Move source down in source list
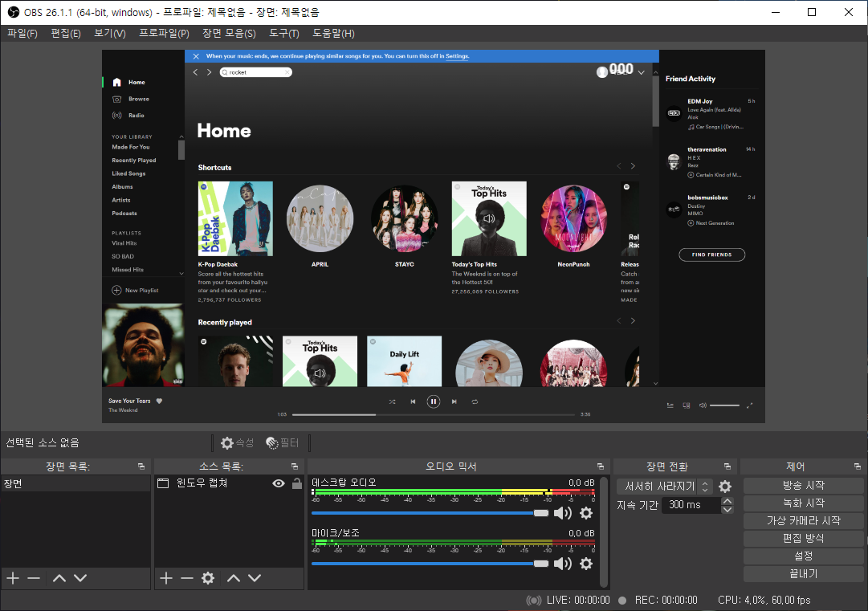The height and width of the screenshot is (611, 868). point(255,578)
